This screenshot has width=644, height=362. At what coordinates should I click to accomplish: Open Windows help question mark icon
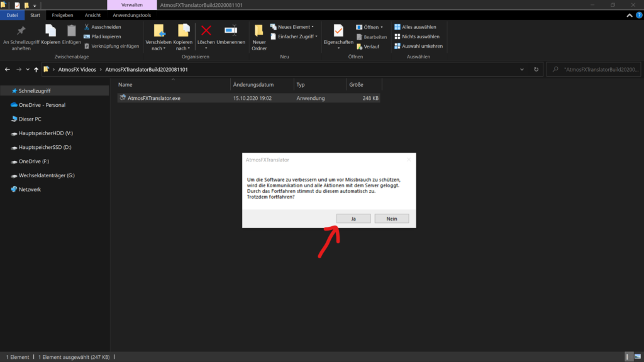click(639, 15)
